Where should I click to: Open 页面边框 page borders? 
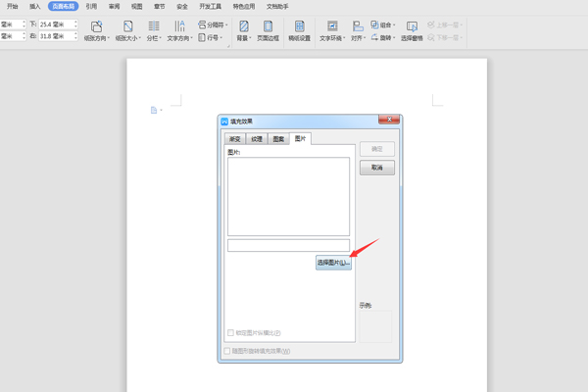point(268,26)
